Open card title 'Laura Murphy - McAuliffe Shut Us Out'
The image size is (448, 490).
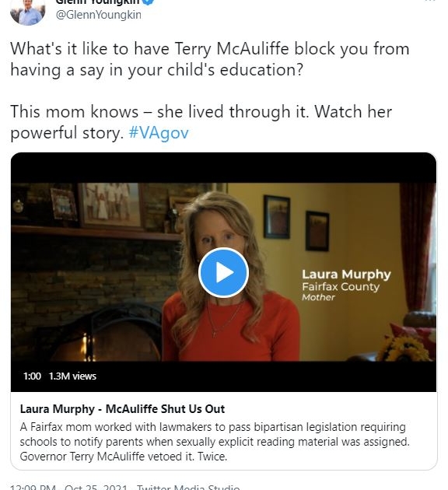pos(122,409)
